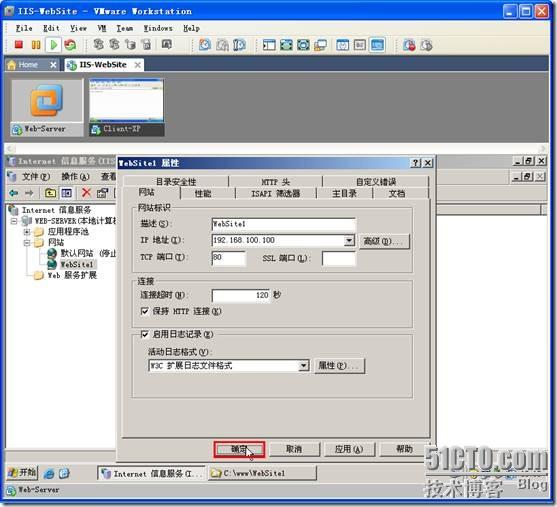Screen dimensions: 557x507
Task: Open the VMware Windows menu
Action: (x=158, y=28)
